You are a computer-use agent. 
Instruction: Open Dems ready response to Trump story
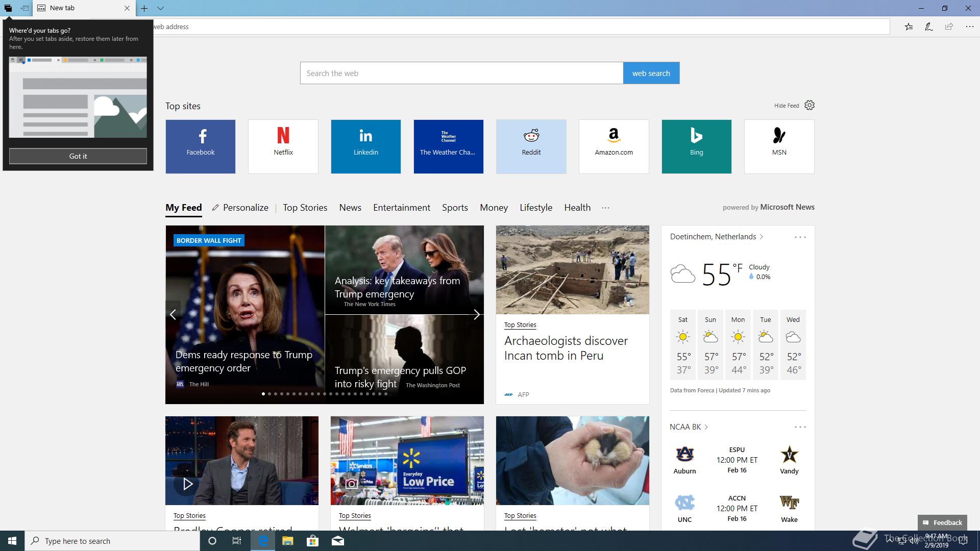tap(244, 361)
